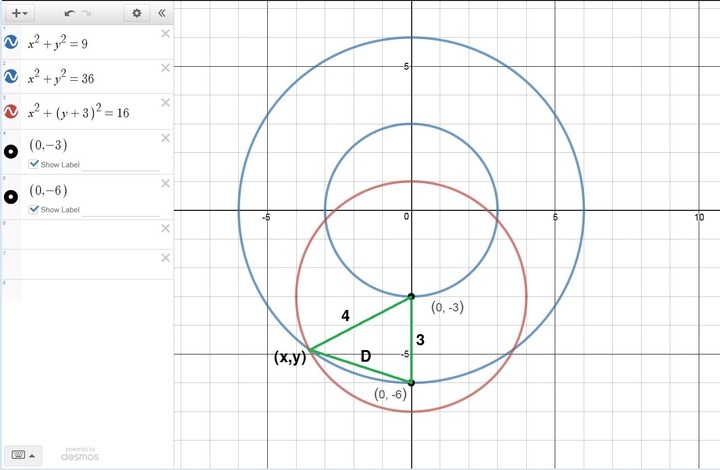Open the powered by desmos link

80,455
